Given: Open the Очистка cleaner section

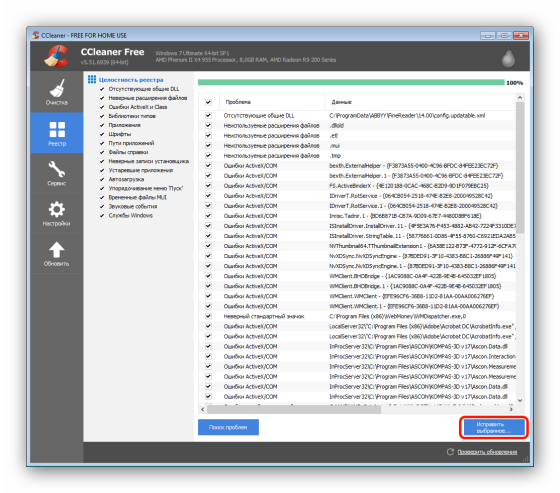Looking at the screenshot, I should 57,92.
